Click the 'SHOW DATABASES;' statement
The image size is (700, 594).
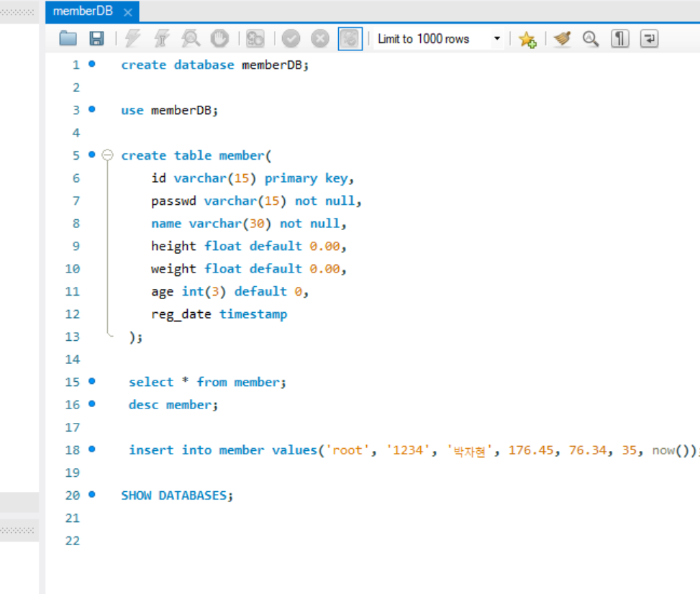point(177,495)
